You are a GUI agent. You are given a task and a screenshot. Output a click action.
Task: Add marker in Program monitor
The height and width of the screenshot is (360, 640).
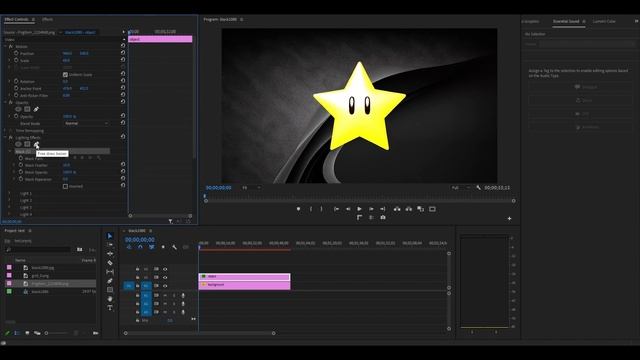[298, 209]
